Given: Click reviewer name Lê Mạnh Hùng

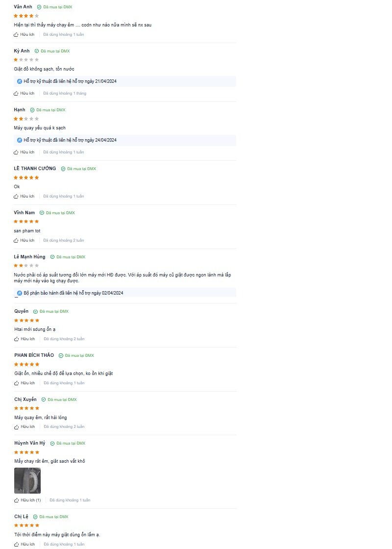Looking at the screenshot, I should coord(30,257).
